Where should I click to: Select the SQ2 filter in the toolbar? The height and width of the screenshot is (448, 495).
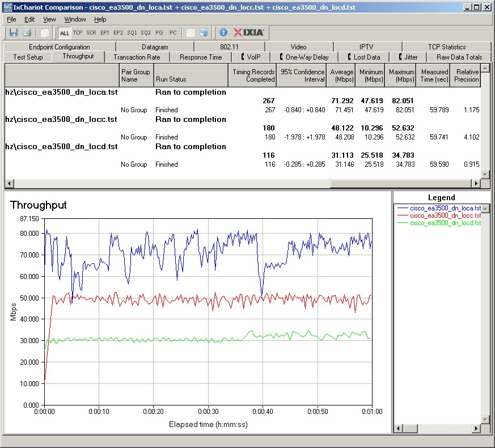tap(146, 32)
